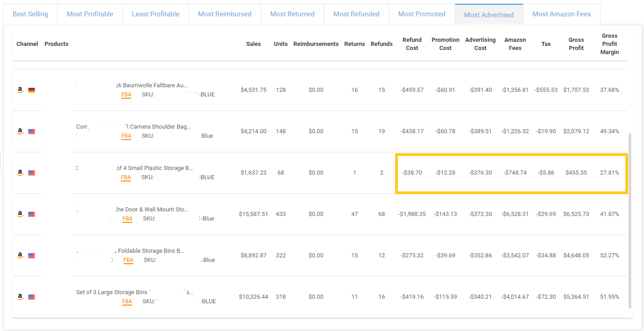Click the Amazon fees value -$4,014.67
This screenshot has height=331, width=644.
[x=515, y=297]
